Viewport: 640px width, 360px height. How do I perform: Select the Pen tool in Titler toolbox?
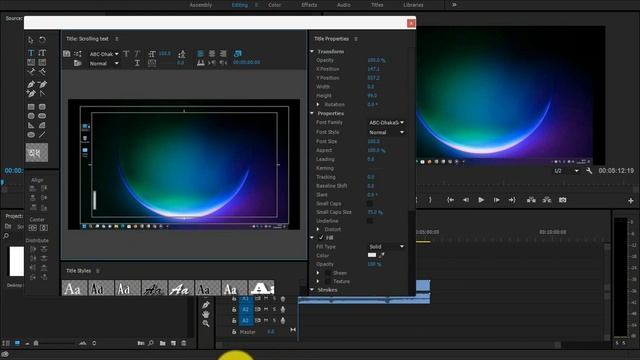[x=31, y=84]
